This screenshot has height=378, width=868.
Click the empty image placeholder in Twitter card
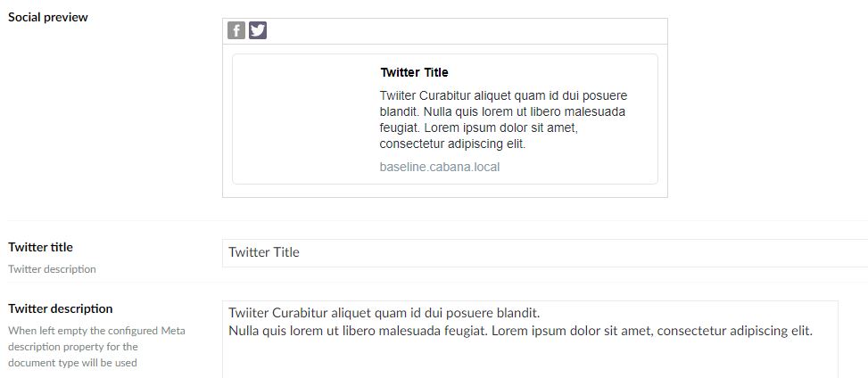tap(302, 119)
